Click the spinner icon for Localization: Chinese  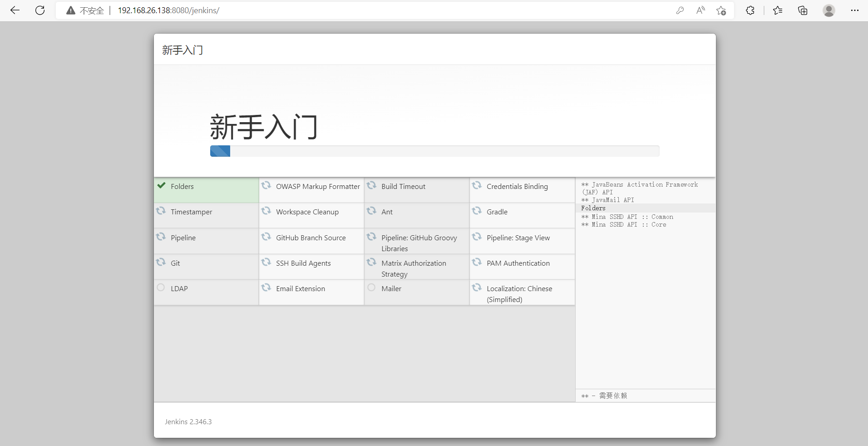[x=477, y=287]
